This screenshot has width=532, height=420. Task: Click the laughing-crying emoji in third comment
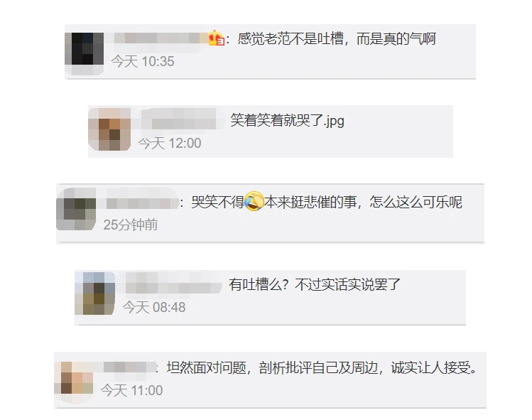point(254,201)
